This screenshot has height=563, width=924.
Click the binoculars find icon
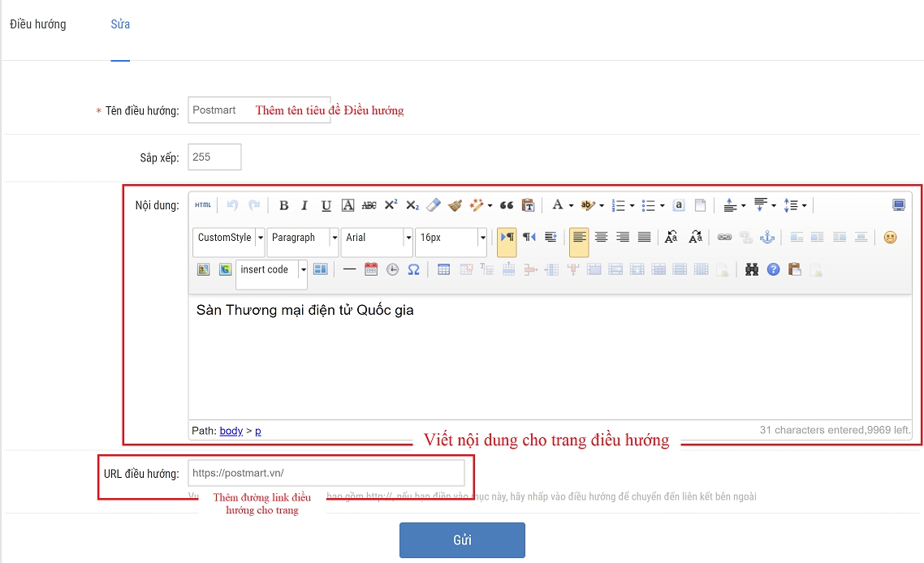(752, 270)
